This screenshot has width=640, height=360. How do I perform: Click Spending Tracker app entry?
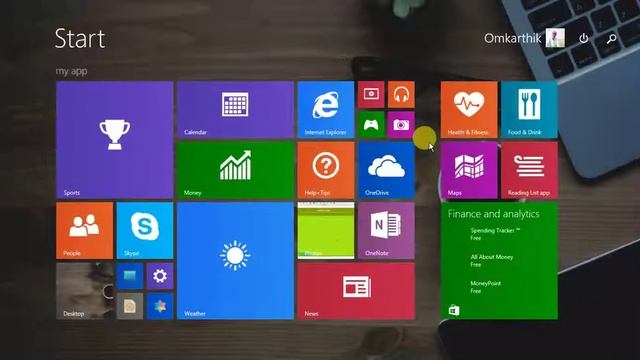(495, 234)
